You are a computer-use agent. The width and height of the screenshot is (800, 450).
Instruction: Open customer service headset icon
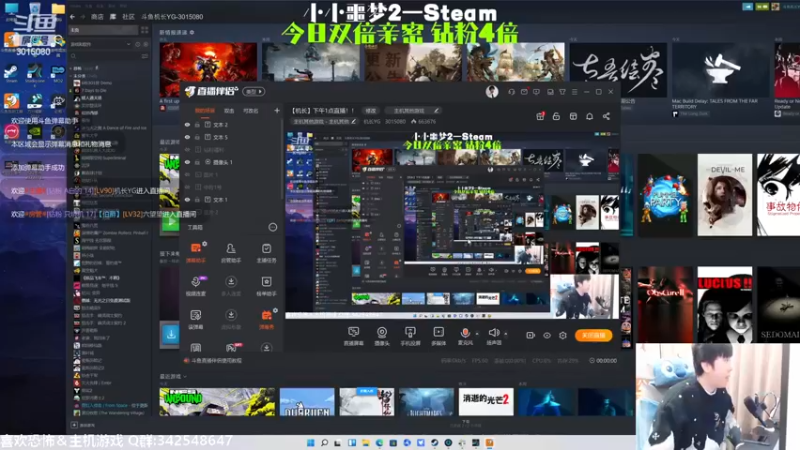point(511,92)
